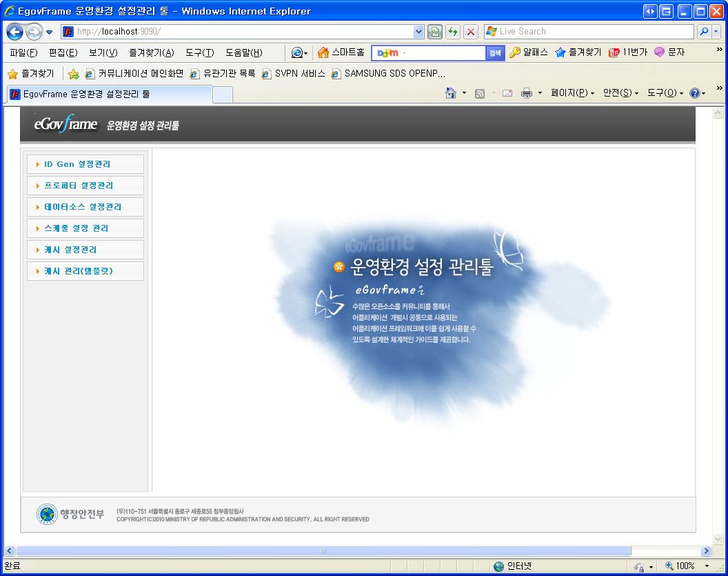The image size is (728, 576).
Task: Click the 스마트홈 house toolbar button
Action: (x=341, y=52)
